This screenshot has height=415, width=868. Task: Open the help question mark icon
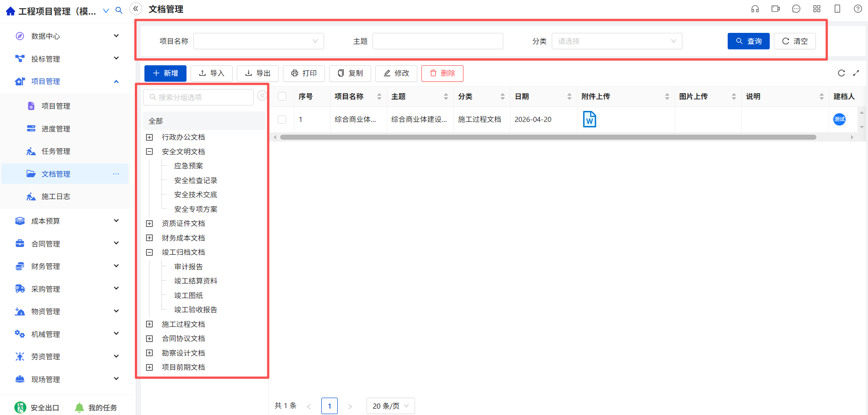pos(858,9)
